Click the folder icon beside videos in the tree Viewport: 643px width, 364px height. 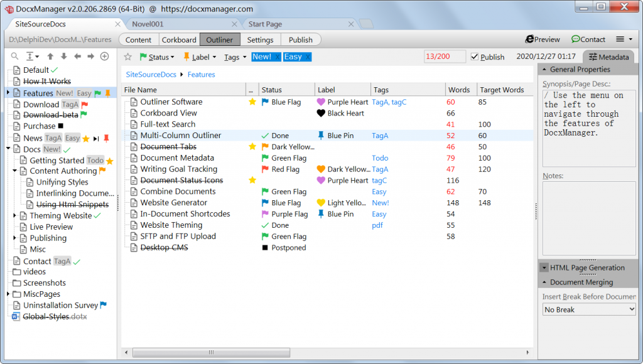tap(17, 272)
